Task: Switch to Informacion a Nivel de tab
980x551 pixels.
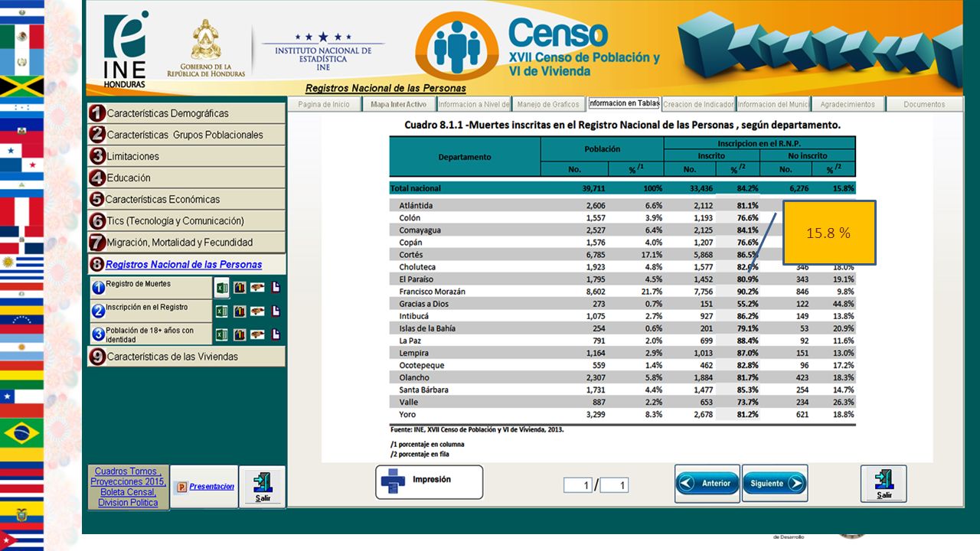Action: click(x=474, y=104)
